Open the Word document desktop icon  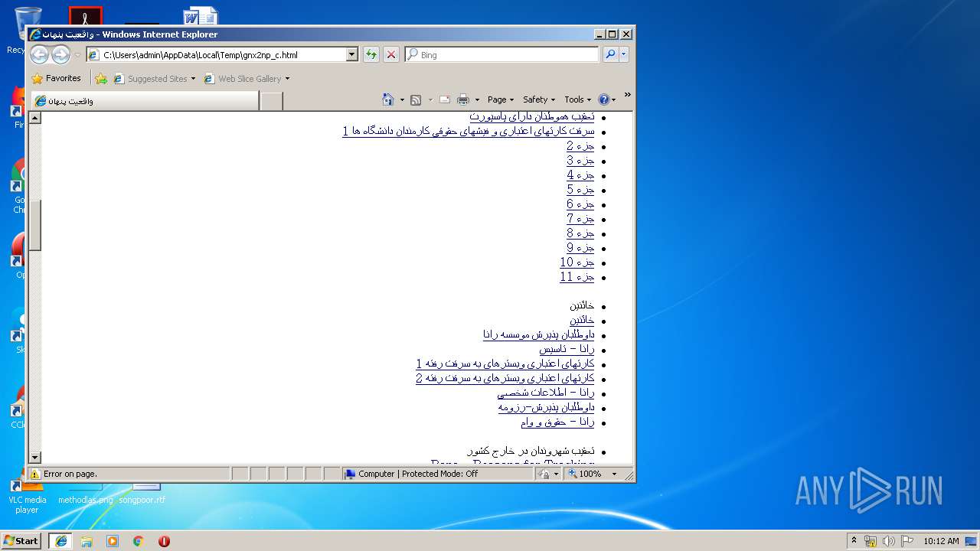pyautogui.click(x=201, y=17)
